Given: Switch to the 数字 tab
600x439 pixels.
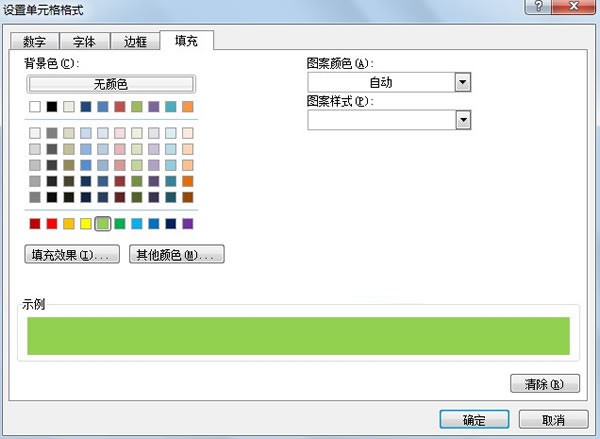Looking at the screenshot, I should 34,41.
